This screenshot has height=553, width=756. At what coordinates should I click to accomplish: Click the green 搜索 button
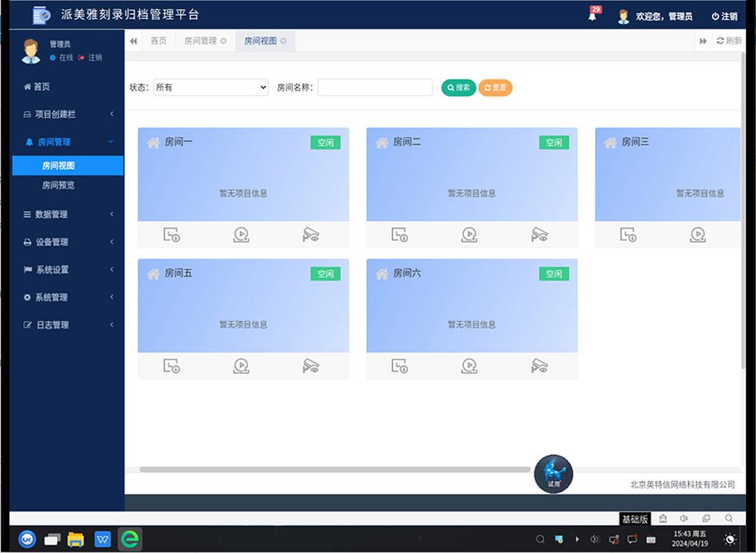[459, 87]
